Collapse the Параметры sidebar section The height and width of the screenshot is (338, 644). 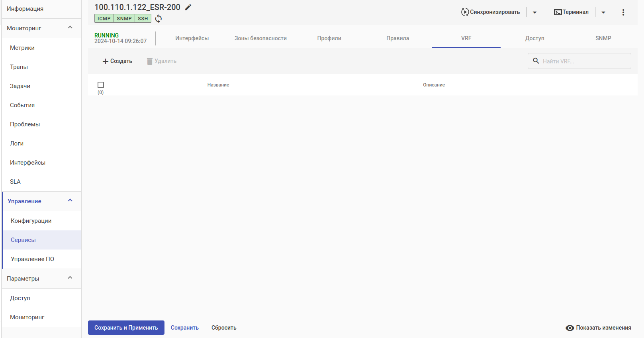click(x=41, y=279)
